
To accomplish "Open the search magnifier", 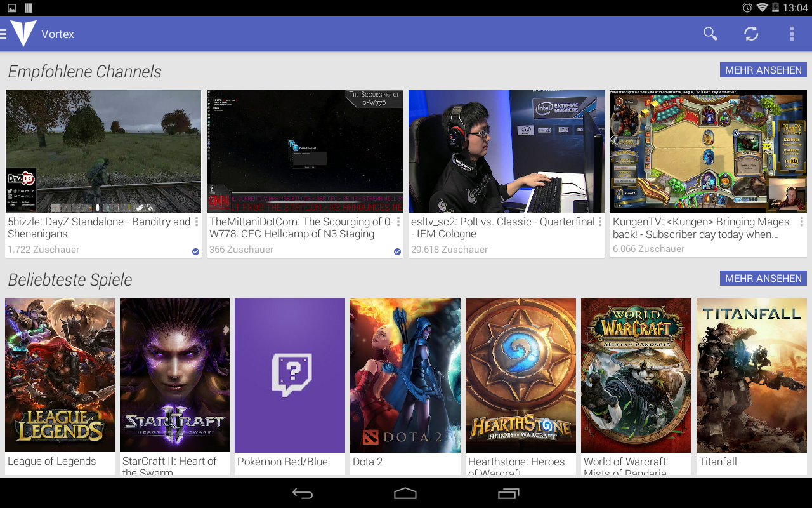I will tap(710, 34).
